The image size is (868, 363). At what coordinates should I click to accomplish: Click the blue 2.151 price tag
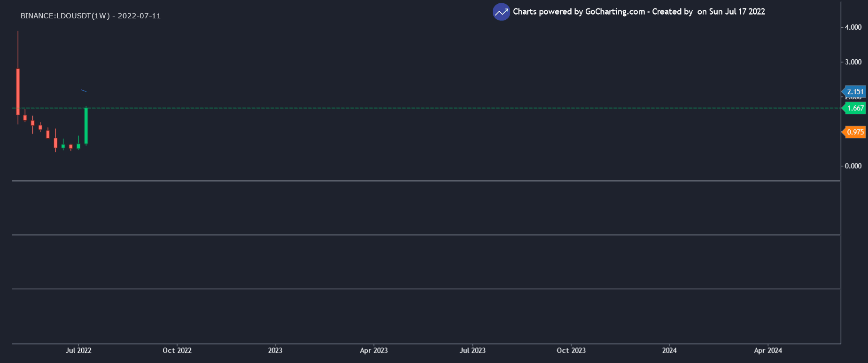[854, 92]
